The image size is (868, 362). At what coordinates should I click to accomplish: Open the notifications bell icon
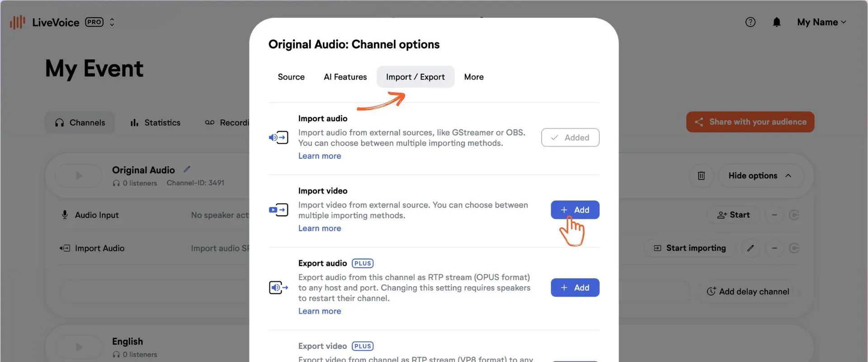click(777, 22)
